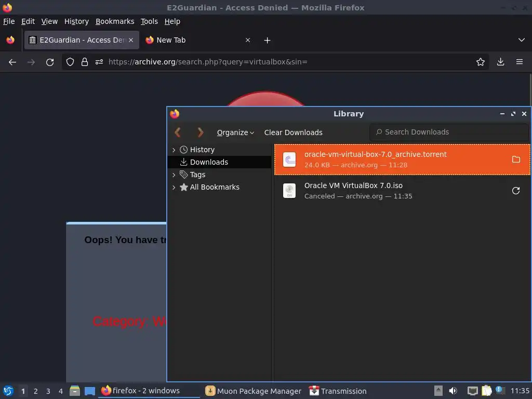This screenshot has width=532, height=399.
Task: Switch to Muon Package Manager window
Action: pyautogui.click(x=253, y=391)
